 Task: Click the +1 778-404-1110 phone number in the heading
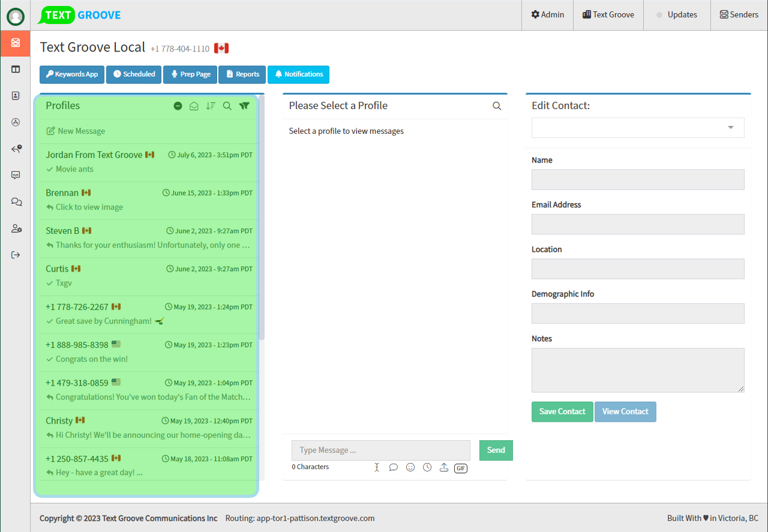(x=180, y=49)
